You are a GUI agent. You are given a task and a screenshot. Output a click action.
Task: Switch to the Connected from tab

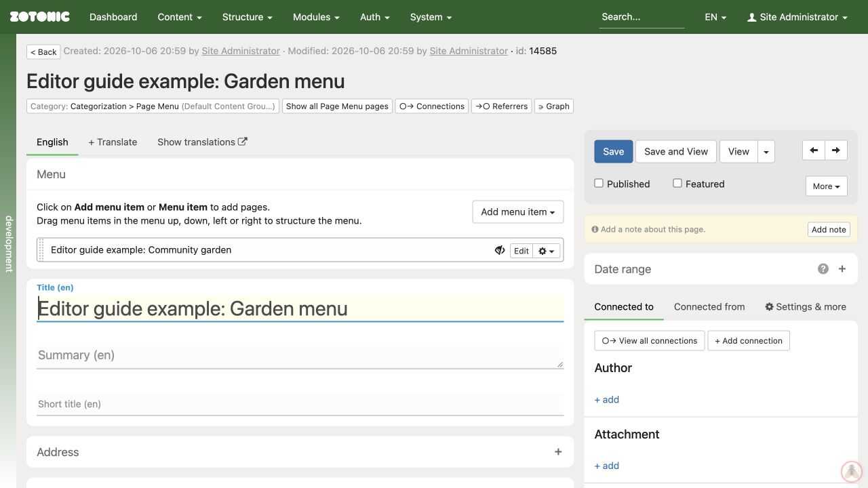click(x=709, y=307)
